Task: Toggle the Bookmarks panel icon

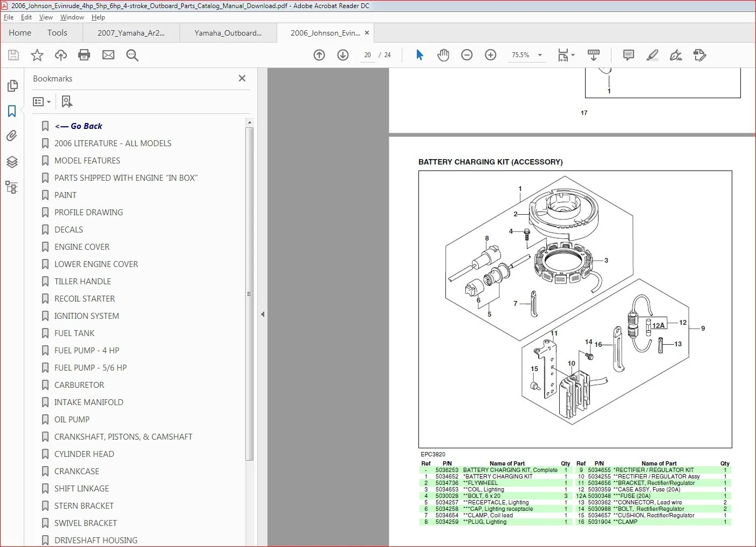Action: pos(12,111)
